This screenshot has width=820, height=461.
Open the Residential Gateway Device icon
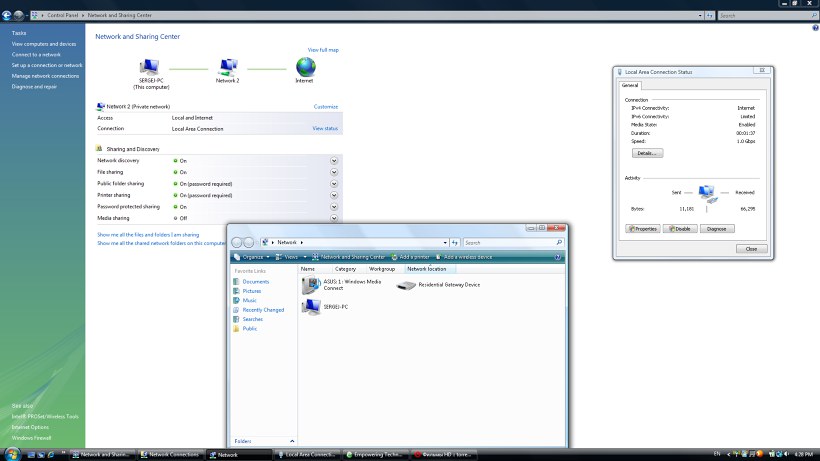[x=406, y=285]
